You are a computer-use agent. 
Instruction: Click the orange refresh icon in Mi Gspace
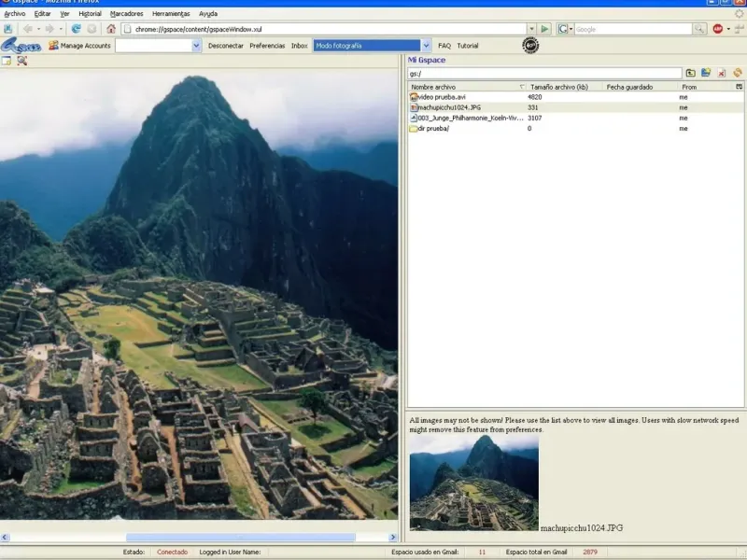(x=737, y=73)
